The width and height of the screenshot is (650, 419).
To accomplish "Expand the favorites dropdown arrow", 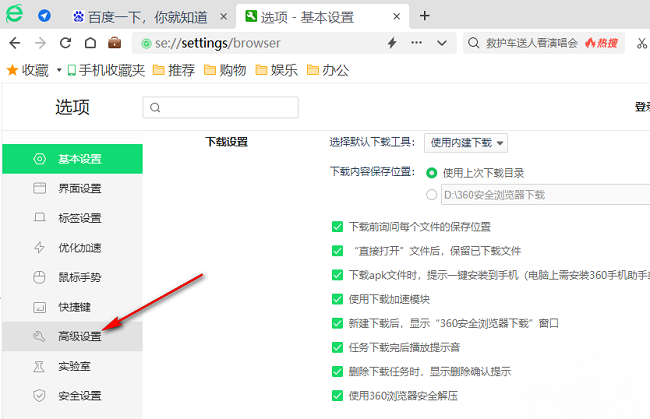I will (59, 70).
